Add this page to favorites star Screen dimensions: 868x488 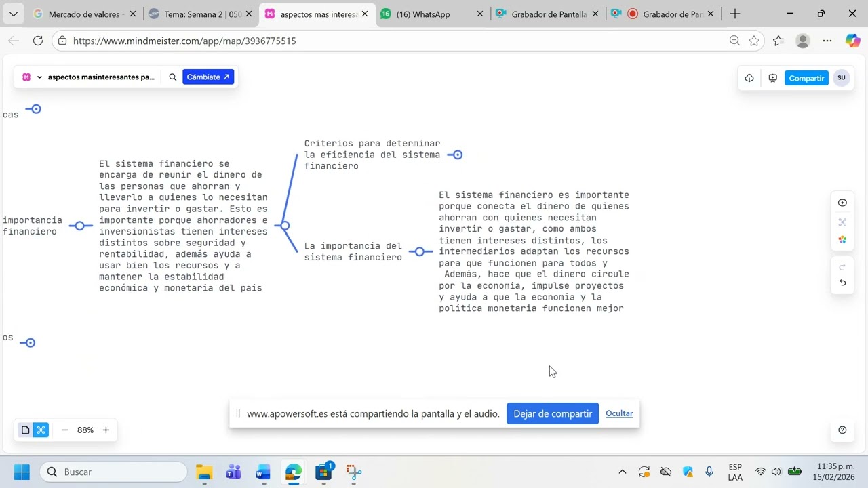coord(754,41)
